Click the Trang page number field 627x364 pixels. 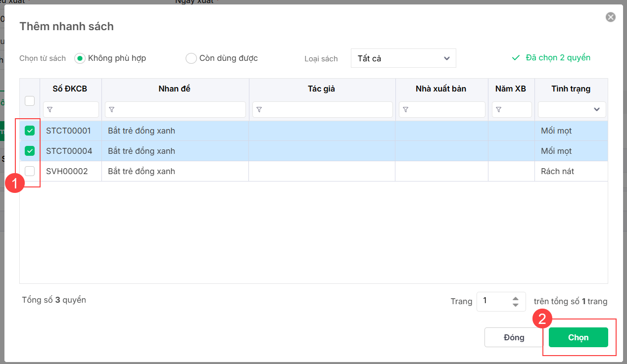point(492,301)
